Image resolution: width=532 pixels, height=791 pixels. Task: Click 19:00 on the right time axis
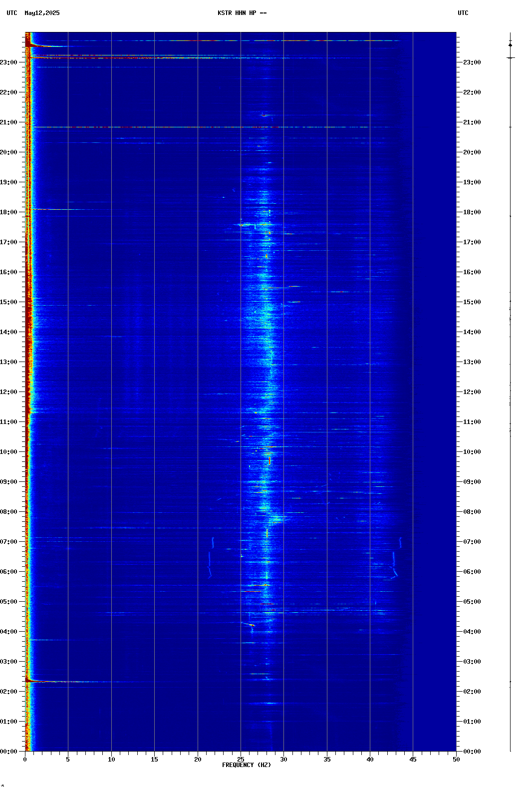tap(472, 182)
